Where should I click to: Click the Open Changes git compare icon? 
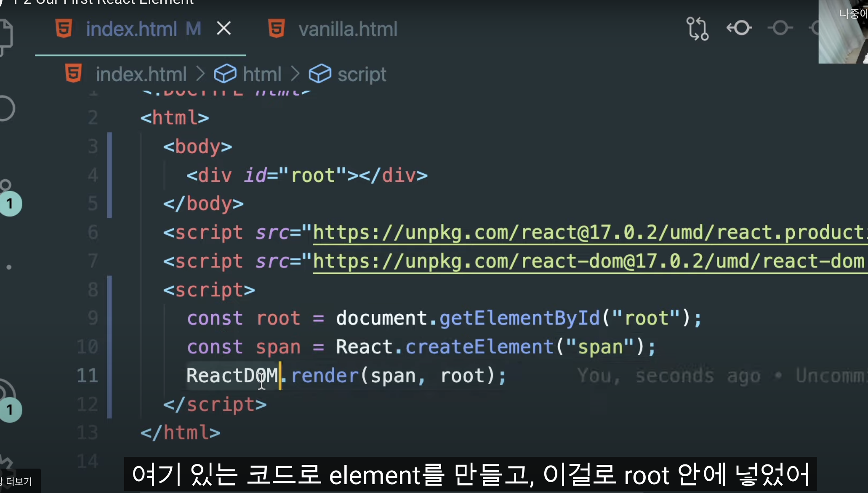click(x=697, y=29)
